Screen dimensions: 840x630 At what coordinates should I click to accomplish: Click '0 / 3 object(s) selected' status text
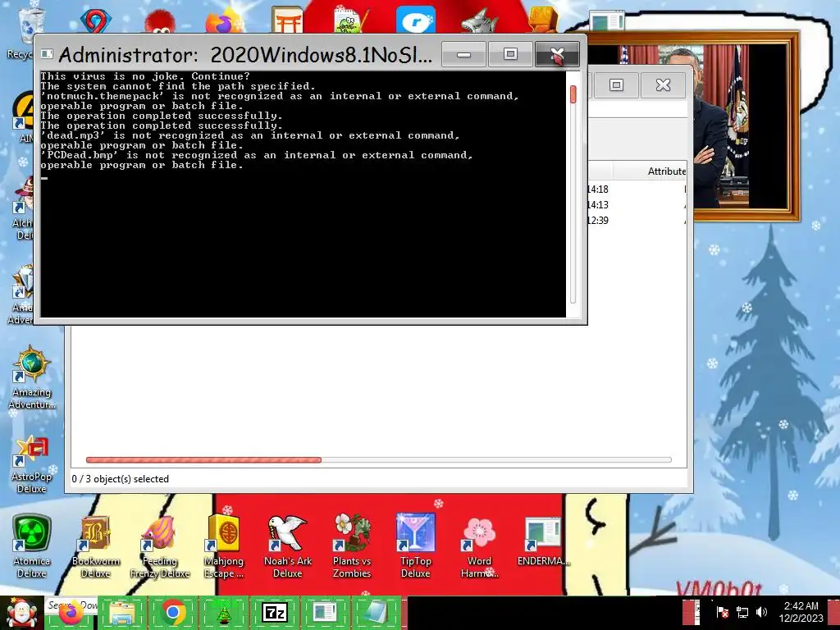click(120, 479)
